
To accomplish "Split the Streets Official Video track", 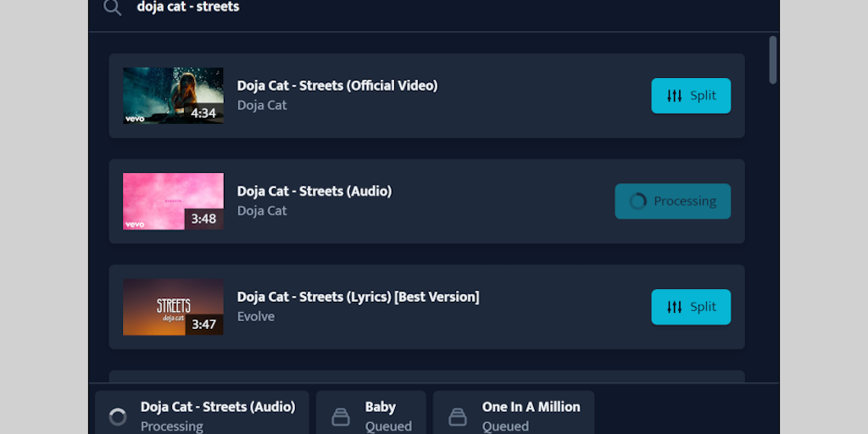I will 691,96.
